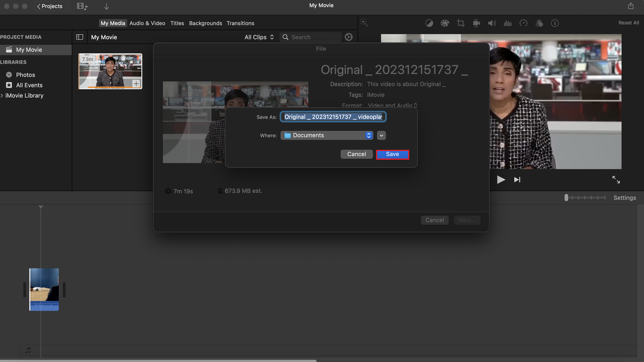Toggle the sidebar show/hide icon
Viewport: 644px width, 362px height.
[x=79, y=37]
